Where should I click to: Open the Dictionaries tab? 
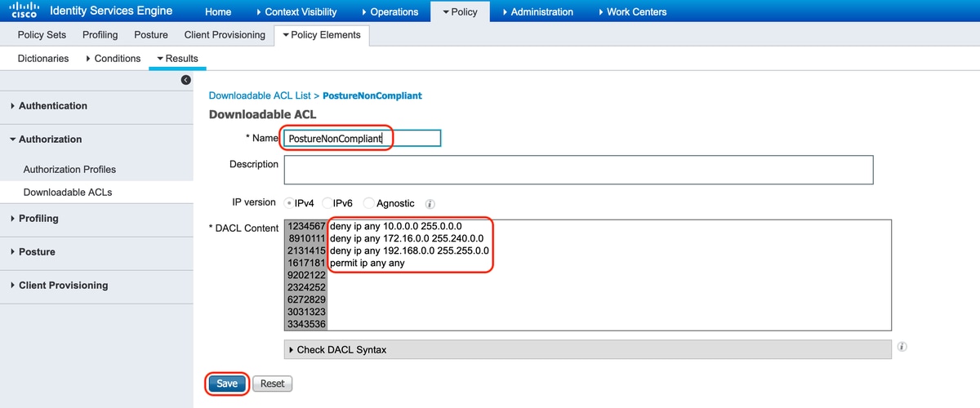43,59
